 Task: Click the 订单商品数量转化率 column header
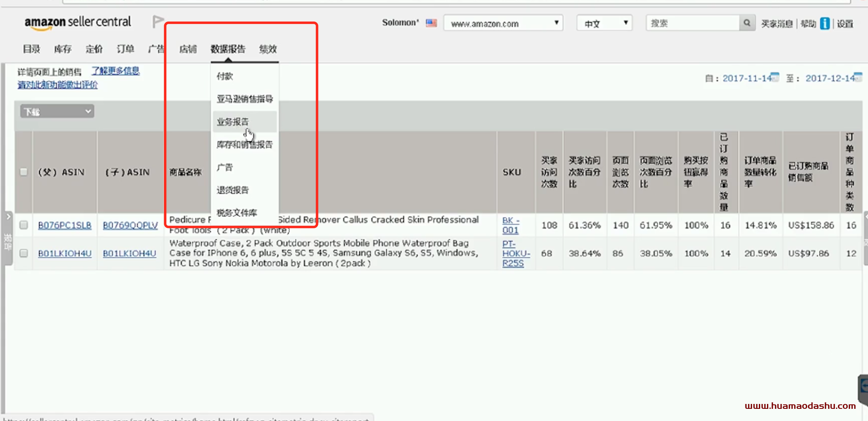click(760, 172)
